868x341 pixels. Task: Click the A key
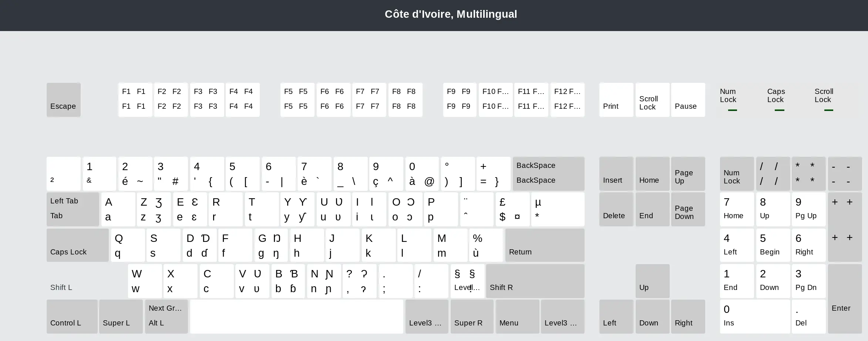coord(118,209)
